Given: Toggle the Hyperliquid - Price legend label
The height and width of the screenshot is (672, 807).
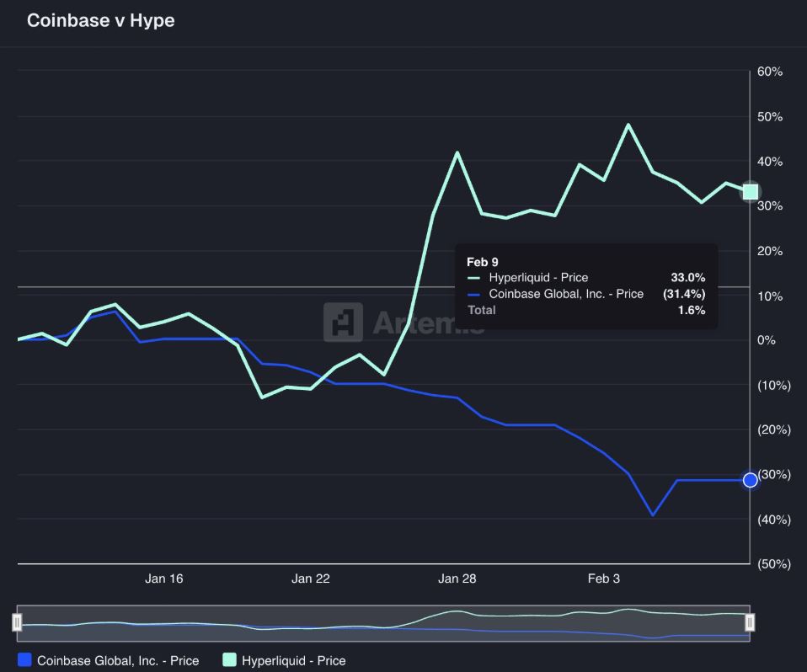Looking at the screenshot, I should 293,661.
